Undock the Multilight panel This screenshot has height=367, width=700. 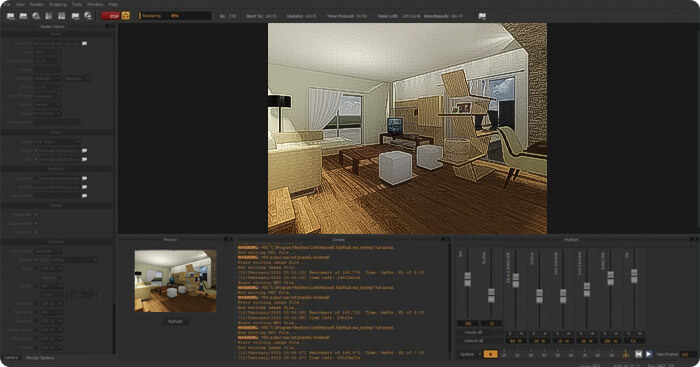click(692, 240)
